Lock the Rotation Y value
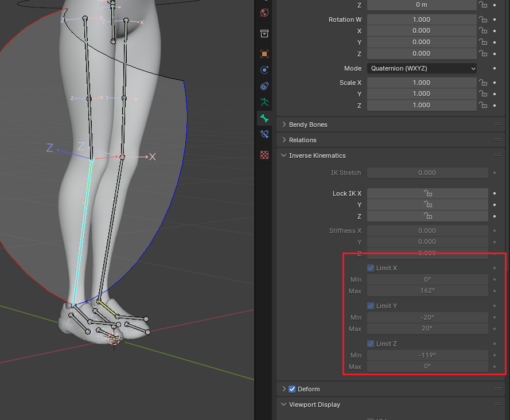The height and width of the screenshot is (420, 510). (483, 42)
